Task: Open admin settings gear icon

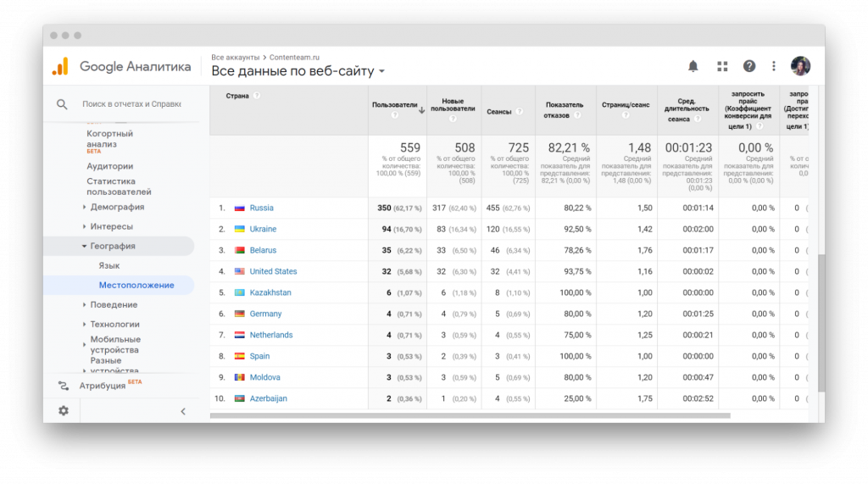Action: 64,410
